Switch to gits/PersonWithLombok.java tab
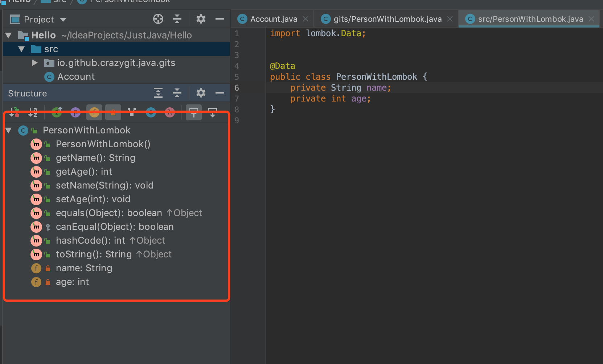603x364 pixels. pos(387,19)
